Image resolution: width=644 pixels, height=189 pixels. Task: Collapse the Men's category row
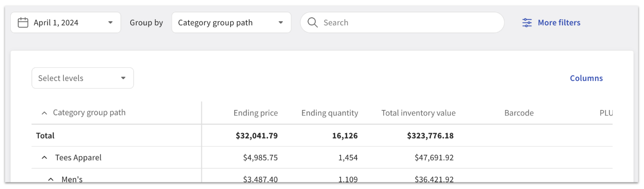coord(51,179)
